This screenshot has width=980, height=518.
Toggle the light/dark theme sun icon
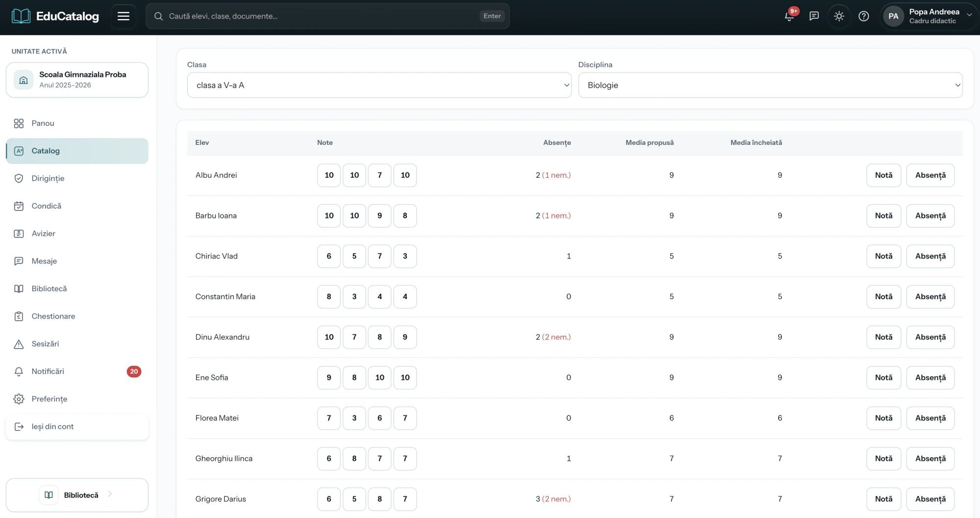839,16
